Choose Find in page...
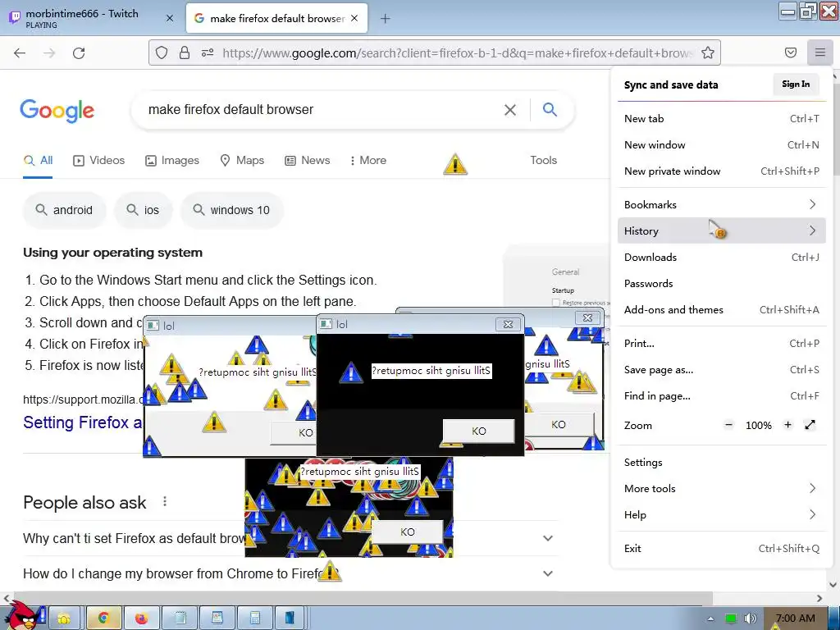840x630 pixels. (721, 396)
